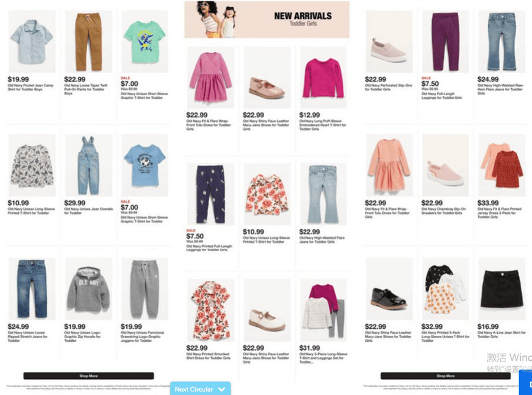Open the high-waisted raw-hem flare jeans image
Screen dimensions: 532x395
[x=501, y=41]
